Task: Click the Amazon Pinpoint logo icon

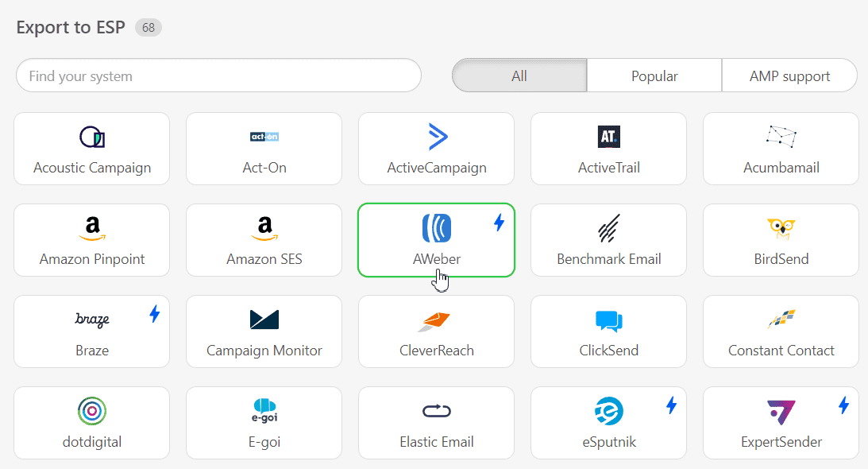Action: (92, 228)
